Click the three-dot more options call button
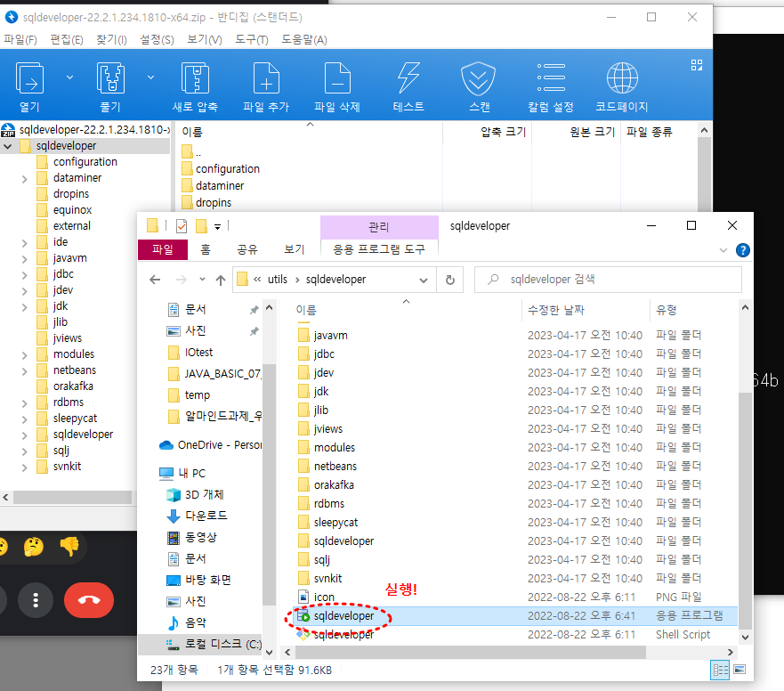Screen dimensions: 784x691 (36, 600)
